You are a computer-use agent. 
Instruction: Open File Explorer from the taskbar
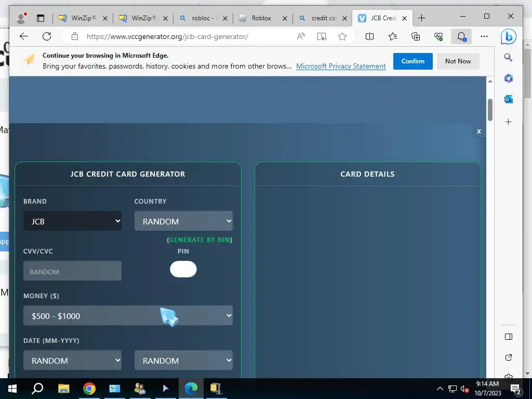point(63,389)
